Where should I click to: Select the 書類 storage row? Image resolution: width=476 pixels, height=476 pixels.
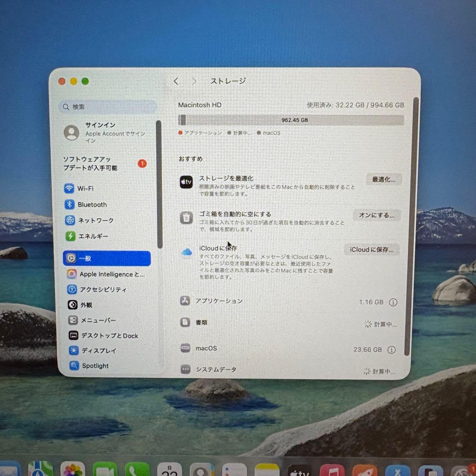(288, 323)
